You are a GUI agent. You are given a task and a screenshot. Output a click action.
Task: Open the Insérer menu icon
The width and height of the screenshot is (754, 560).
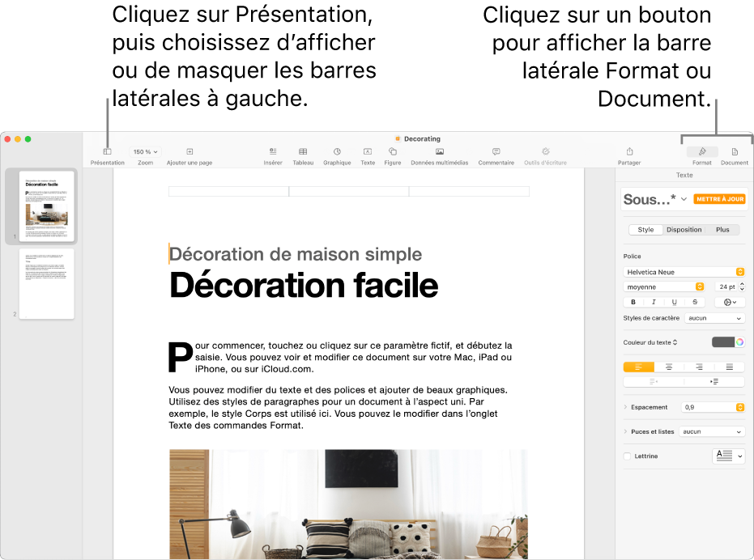coord(273,151)
